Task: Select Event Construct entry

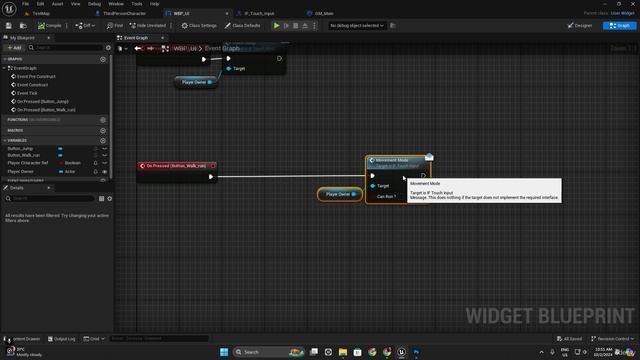Action: click(x=32, y=85)
